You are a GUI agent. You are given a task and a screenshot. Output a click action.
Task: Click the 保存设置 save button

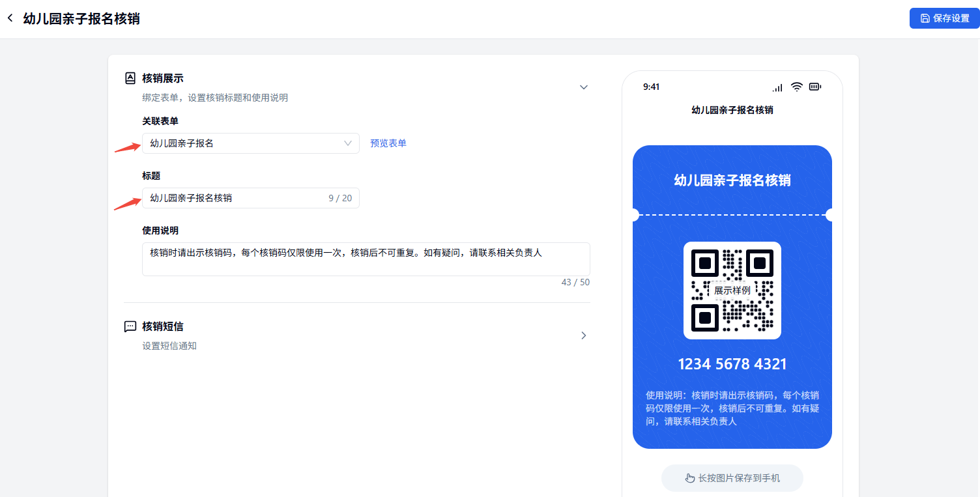[944, 18]
